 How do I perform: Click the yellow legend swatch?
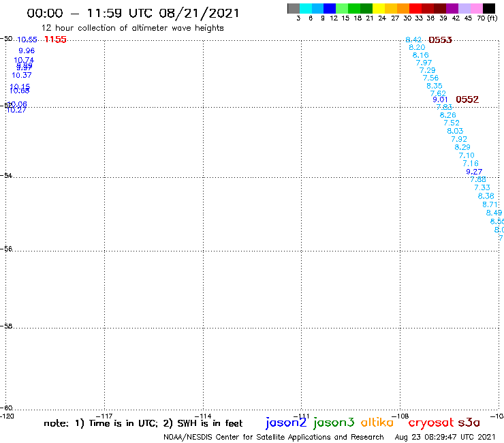(379, 8)
